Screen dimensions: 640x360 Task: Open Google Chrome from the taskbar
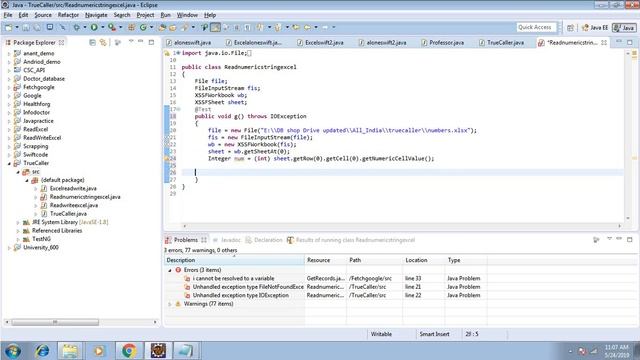click(x=129, y=351)
